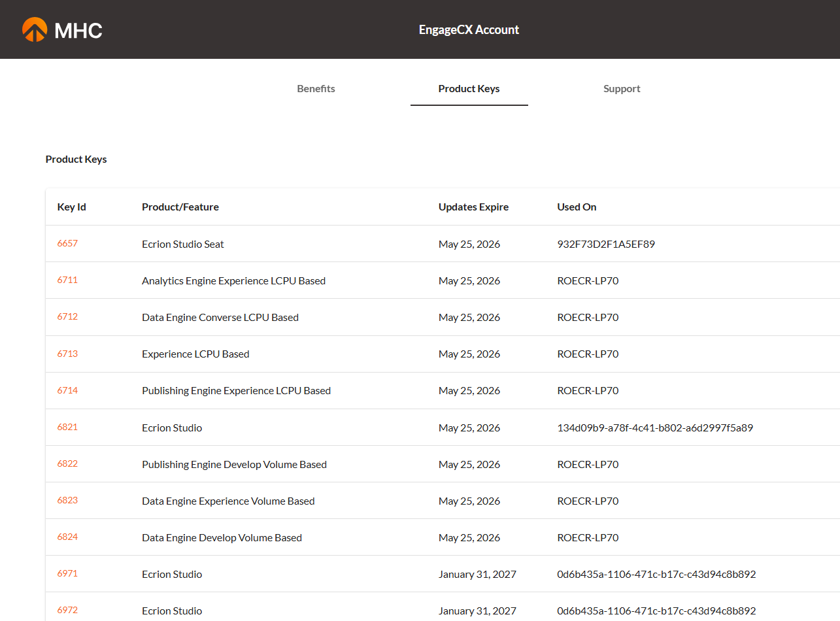Click the expiry date in row 6821
Screen dimensions: 840x621
point(469,428)
